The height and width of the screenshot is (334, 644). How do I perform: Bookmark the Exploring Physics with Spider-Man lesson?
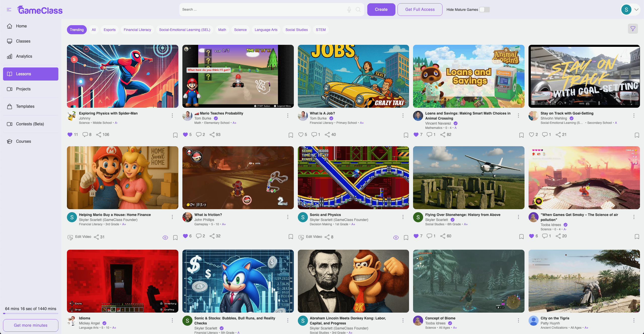(175, 135)
